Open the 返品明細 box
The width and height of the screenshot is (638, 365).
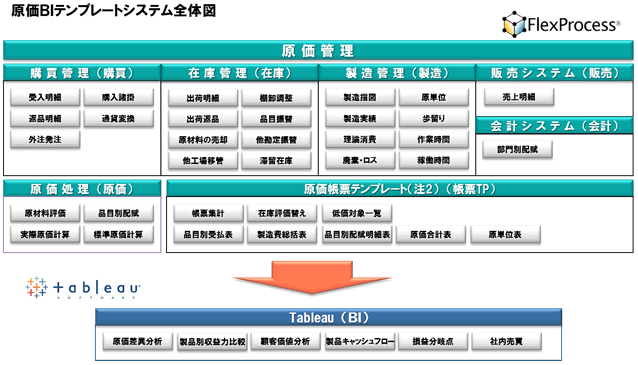pyautogui.click(x=45, y=118)
